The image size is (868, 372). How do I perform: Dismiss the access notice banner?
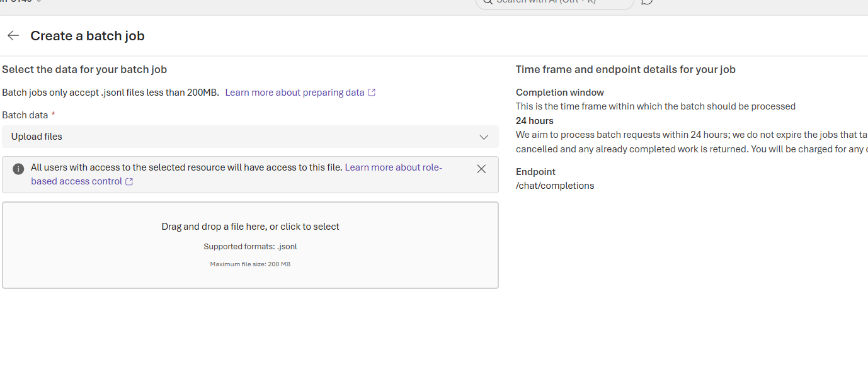(481, 169)
